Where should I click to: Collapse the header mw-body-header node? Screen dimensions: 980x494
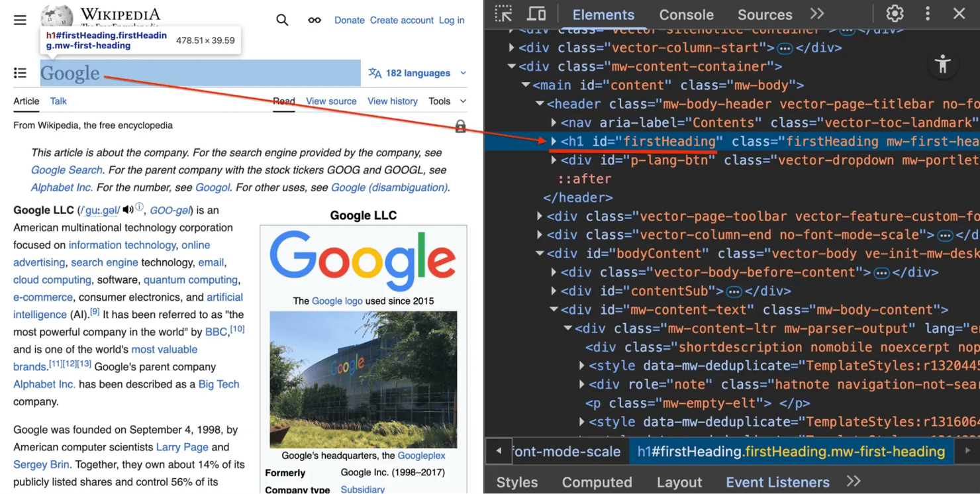tap(540, 104)
